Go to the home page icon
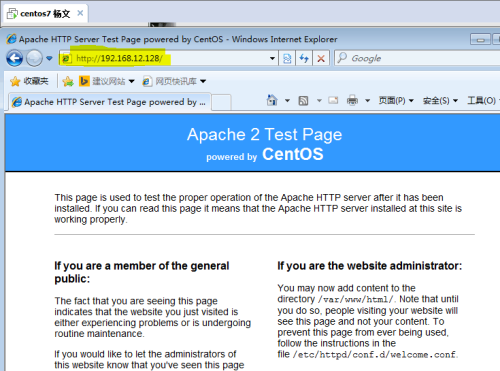The width and height of the screenshot is (500, 371). [272, 100]
